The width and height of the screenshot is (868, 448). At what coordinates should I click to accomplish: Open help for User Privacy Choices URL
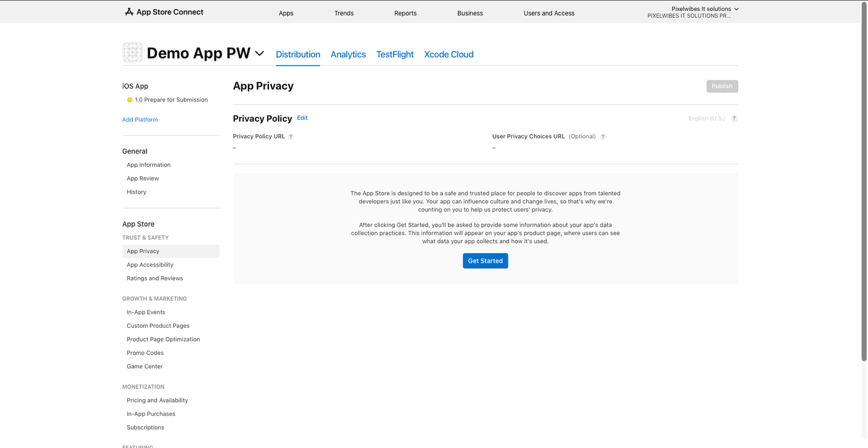point(603,137)
